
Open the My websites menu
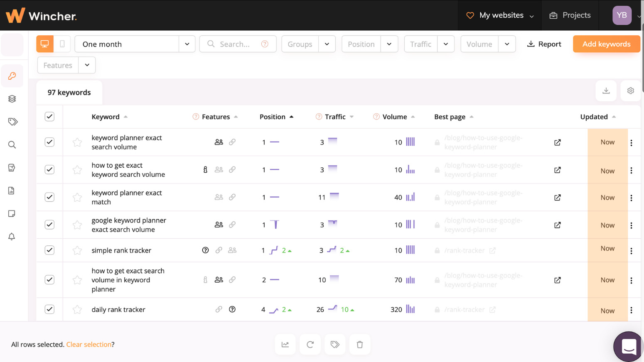500,15
